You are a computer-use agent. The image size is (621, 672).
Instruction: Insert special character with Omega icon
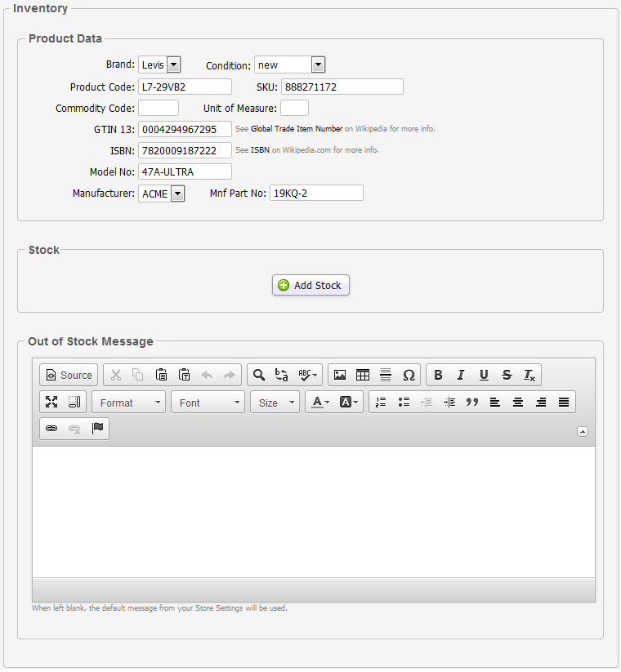(409, 376)
